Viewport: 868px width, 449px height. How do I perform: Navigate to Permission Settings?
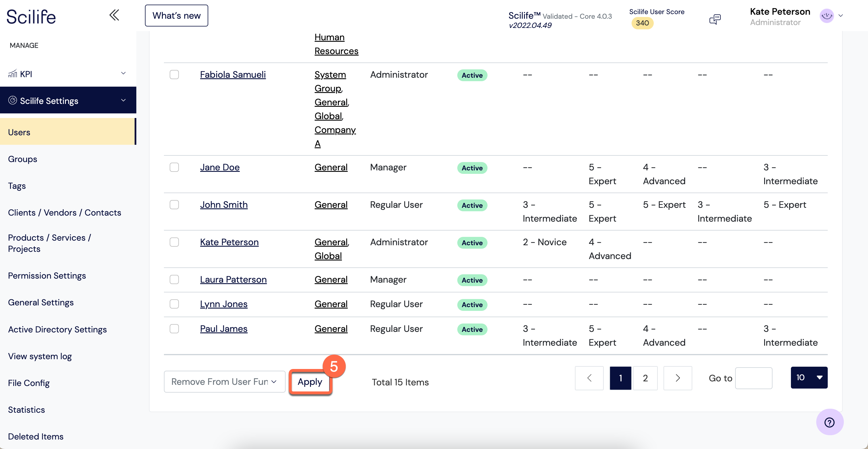(x=47, y=276)
